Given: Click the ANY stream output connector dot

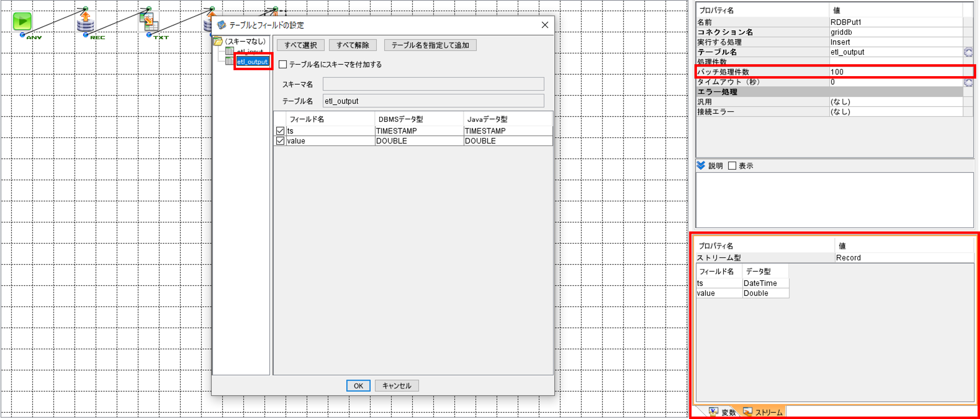Looking at the screenshot, I should (22, 35).
